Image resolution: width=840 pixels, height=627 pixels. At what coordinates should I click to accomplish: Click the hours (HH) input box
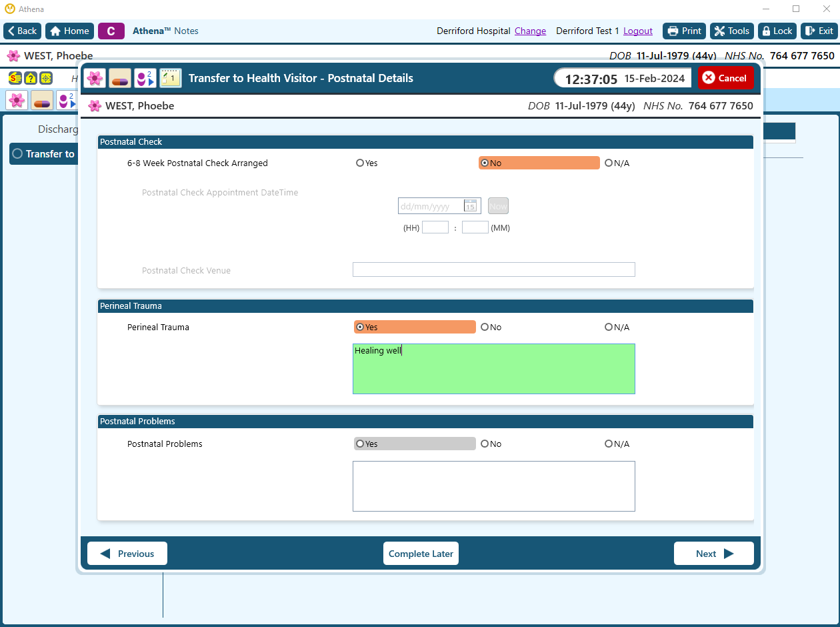pos(435,227)
